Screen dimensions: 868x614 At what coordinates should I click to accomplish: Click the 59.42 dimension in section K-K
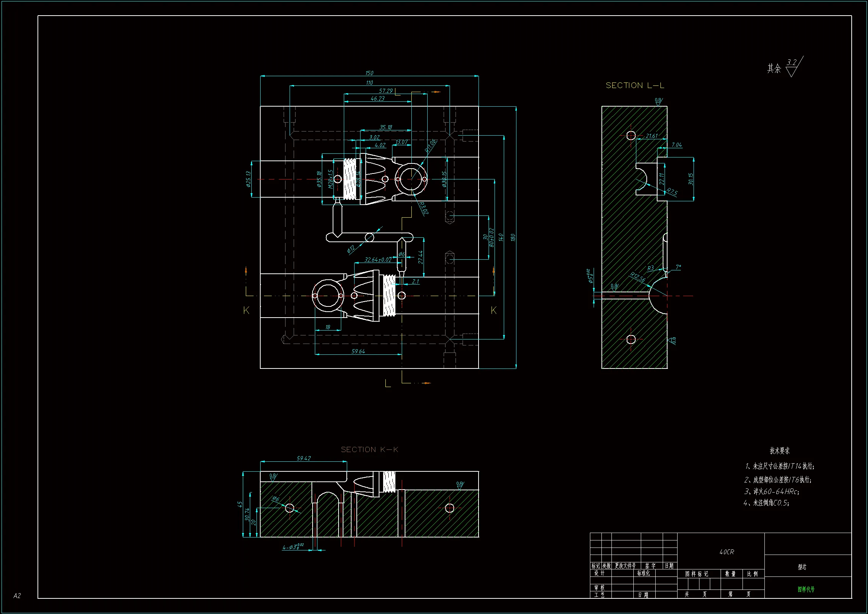(x=304, y=458)
